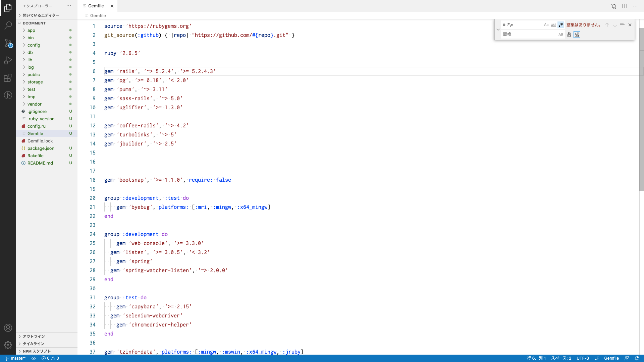Image resolution: width=644 pixels, height=362 pixels.
Task: Toggle Match Case in find box
Action: click(x=546, y=25)
